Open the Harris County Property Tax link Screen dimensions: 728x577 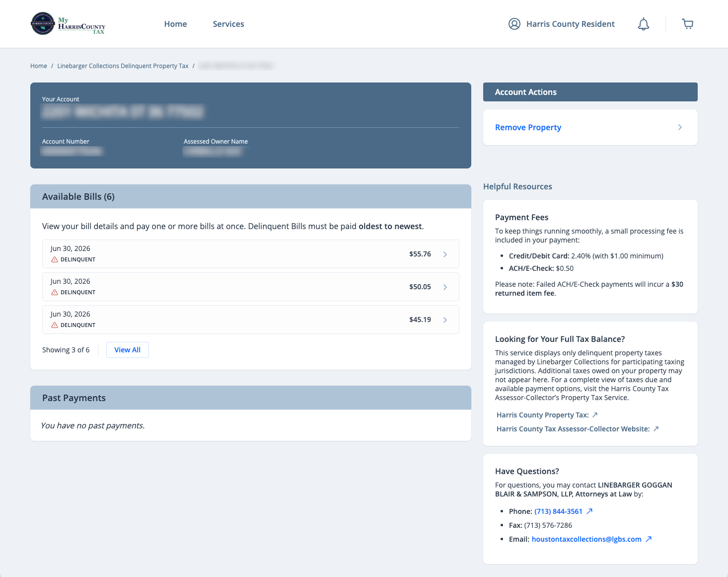(x=543, y=415)
